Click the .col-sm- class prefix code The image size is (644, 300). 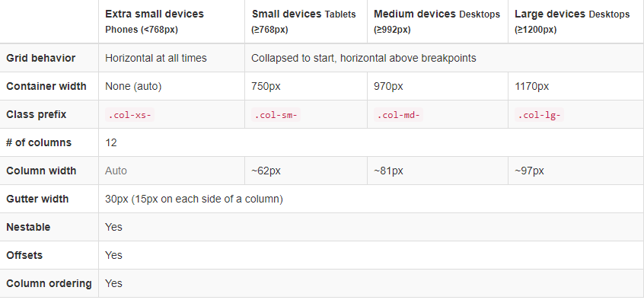276,115
